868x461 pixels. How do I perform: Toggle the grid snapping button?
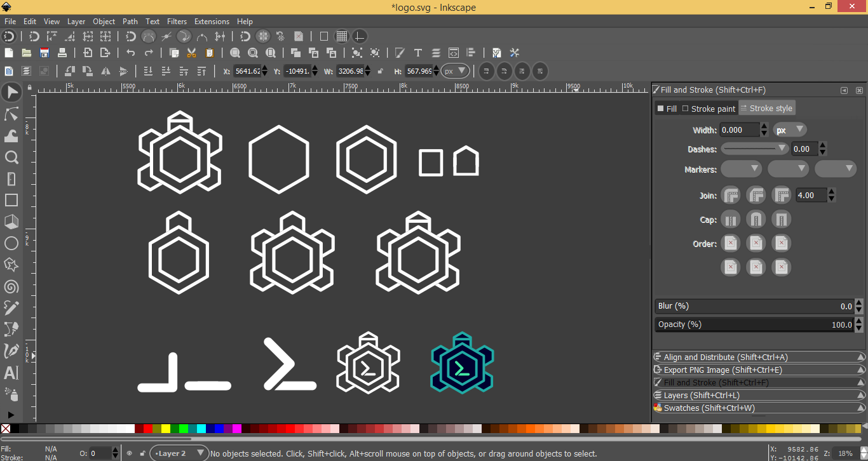click(x=342, y=36)
